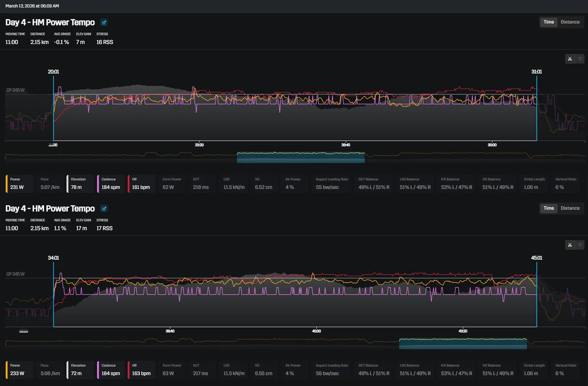Switch the lower chart to Time axis
The width and height of the screenshot is (588, 386).
(549, 208)
